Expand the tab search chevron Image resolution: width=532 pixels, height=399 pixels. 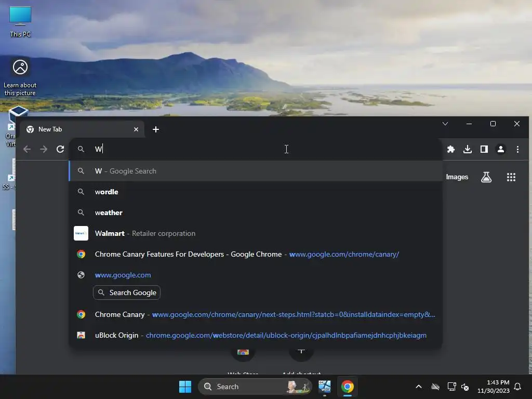[445, 124]
